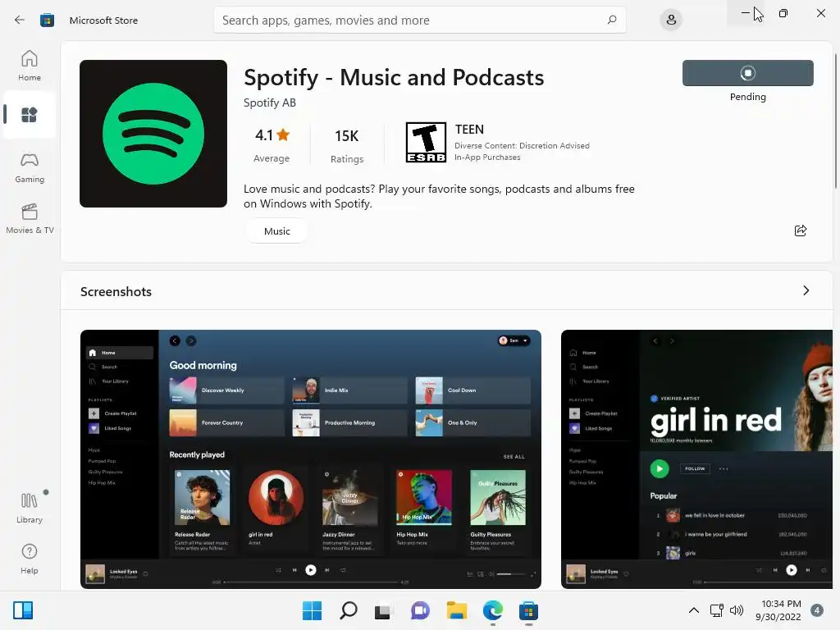Click the Spotify app title text

(x=394, y=78)
